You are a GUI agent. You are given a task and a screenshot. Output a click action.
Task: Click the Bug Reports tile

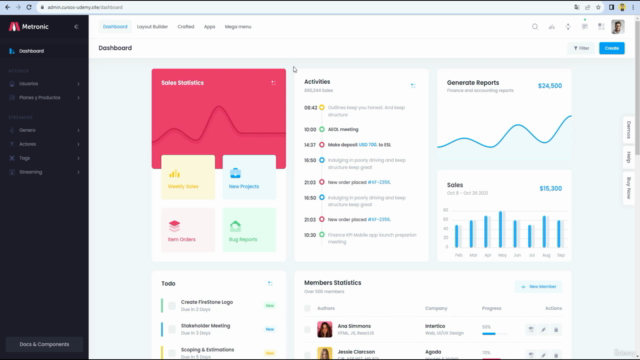(249, 230)
